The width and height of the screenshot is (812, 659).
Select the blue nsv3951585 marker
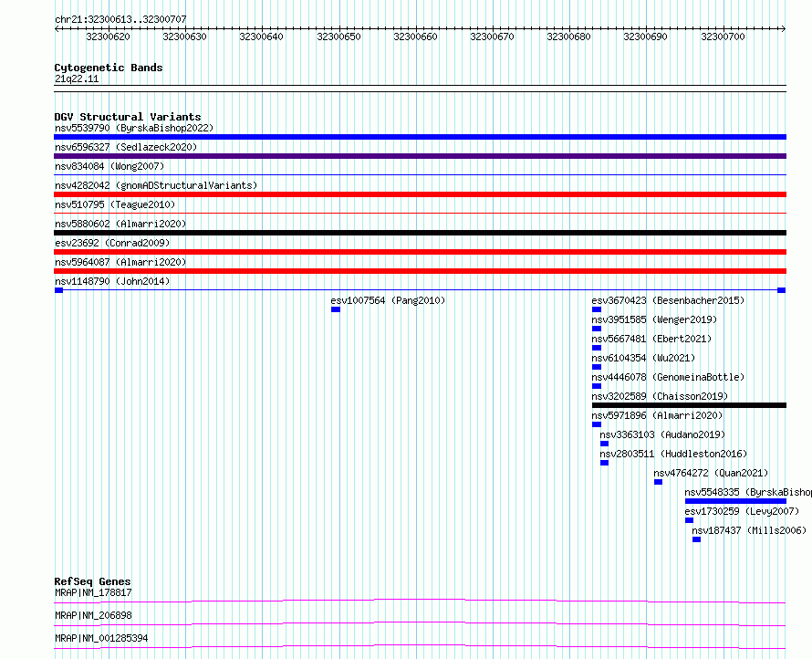click(x=597, y=329)
